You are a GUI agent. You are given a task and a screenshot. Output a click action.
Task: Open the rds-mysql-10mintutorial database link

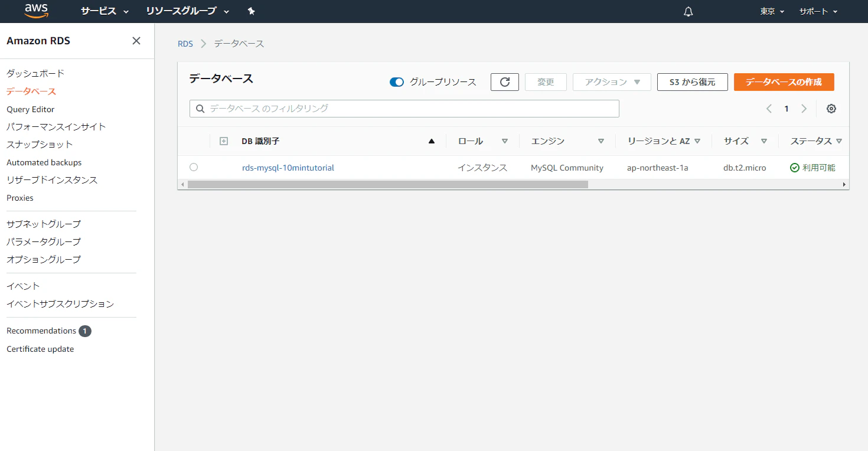click(288, 168)
